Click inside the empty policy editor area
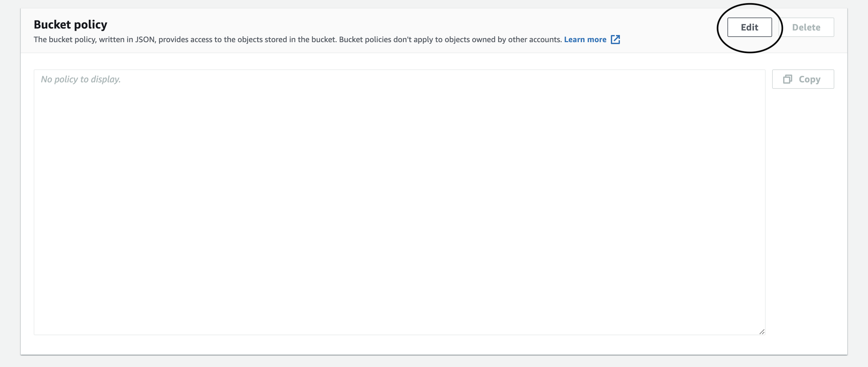Viewport: 868px width, 367px height. click(398, 202)
